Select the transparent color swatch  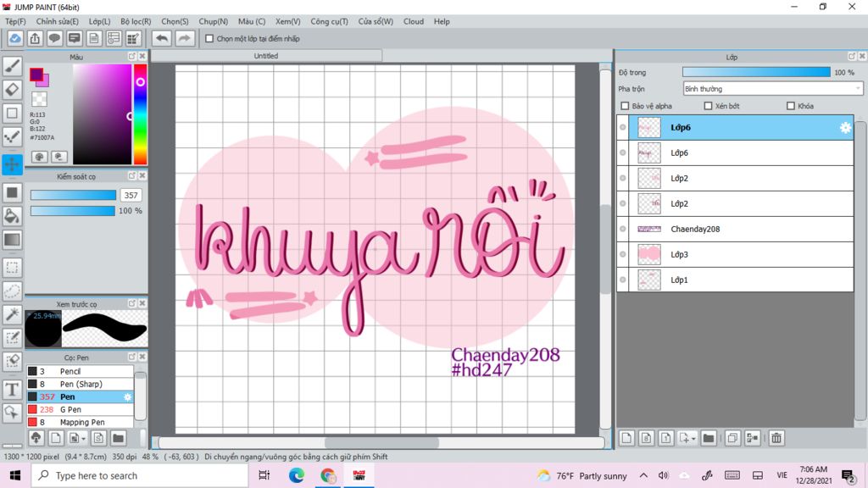coord(39,99)
